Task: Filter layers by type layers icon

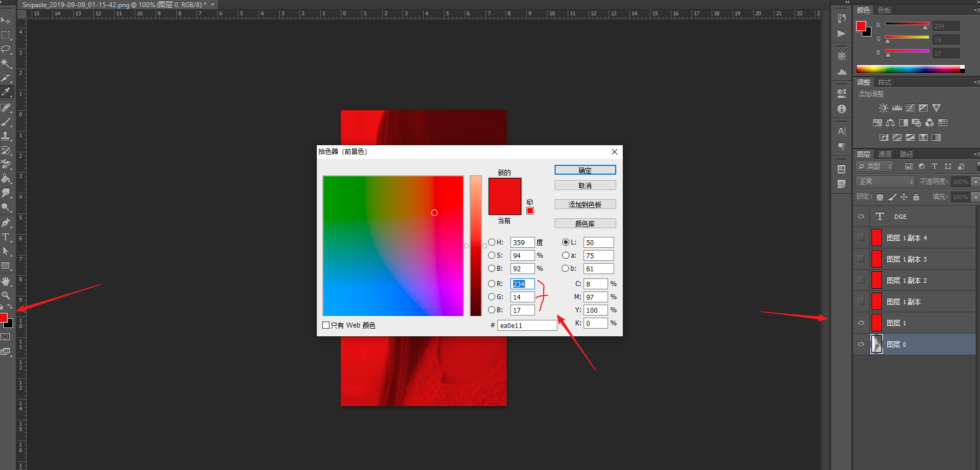Action: click(935, 166)
